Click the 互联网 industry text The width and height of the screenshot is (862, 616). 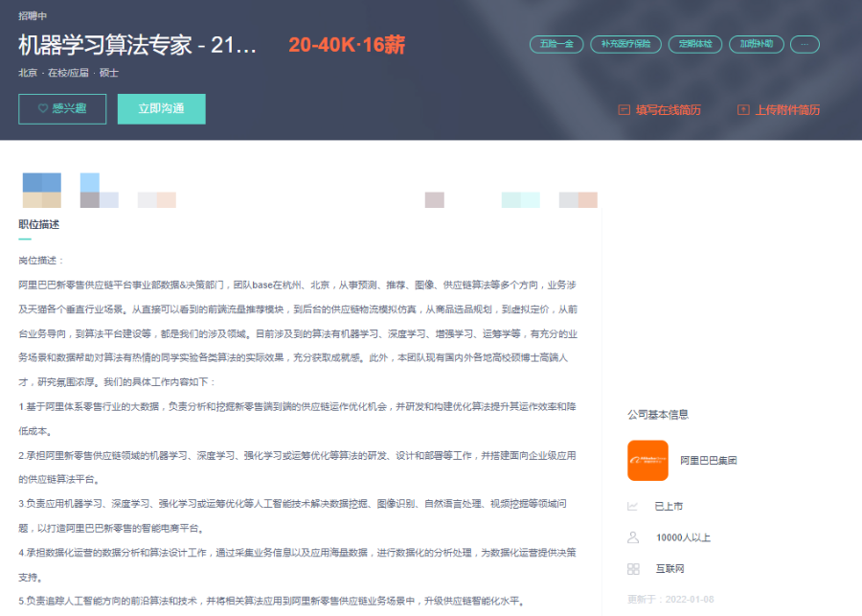coord(669,569)
